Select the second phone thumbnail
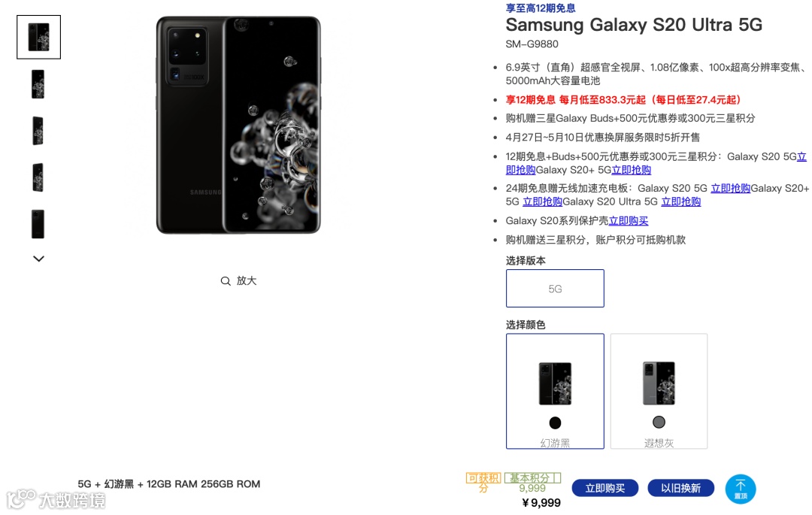This screenshot has height=515, width=812. coord(38,84)
